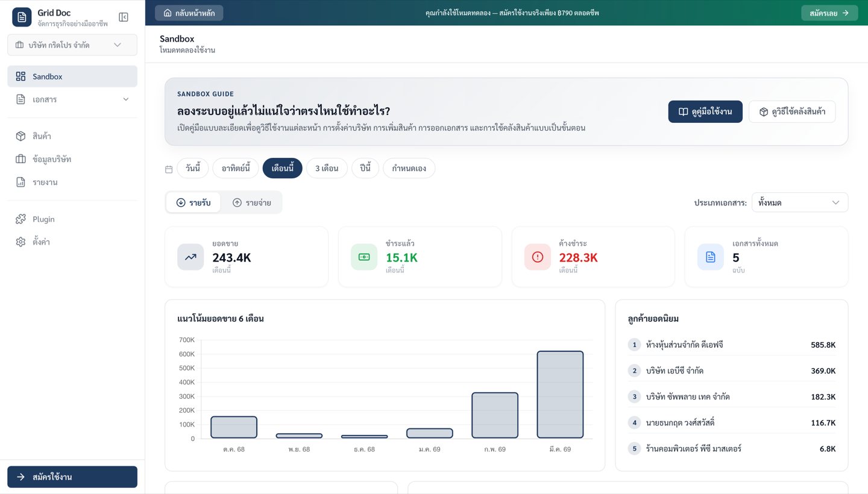Open the บริษัท กริดโปร จำกัด company selector

(72, 45)
